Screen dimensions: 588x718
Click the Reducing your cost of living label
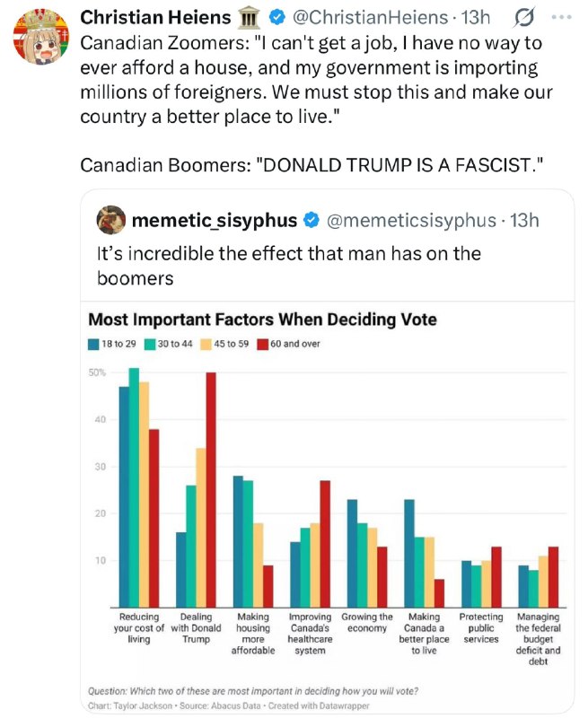point(139,627)
